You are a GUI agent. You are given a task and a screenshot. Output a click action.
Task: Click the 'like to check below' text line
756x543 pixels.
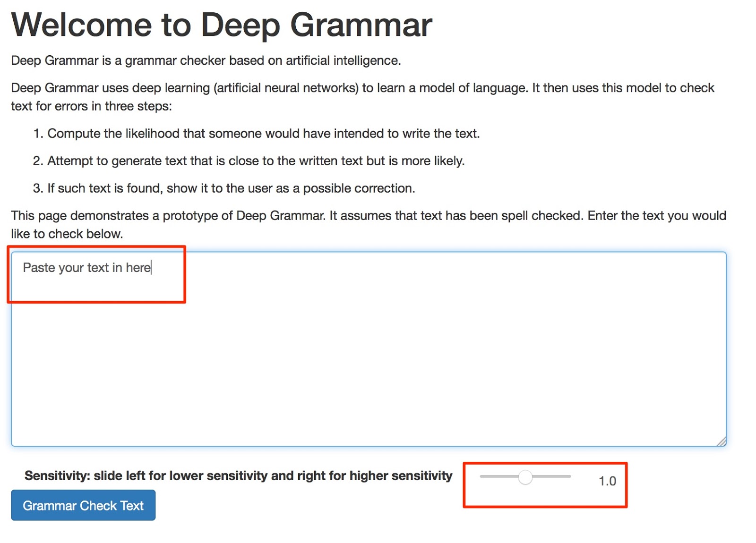pyautogui.click(x=67, y=234)
